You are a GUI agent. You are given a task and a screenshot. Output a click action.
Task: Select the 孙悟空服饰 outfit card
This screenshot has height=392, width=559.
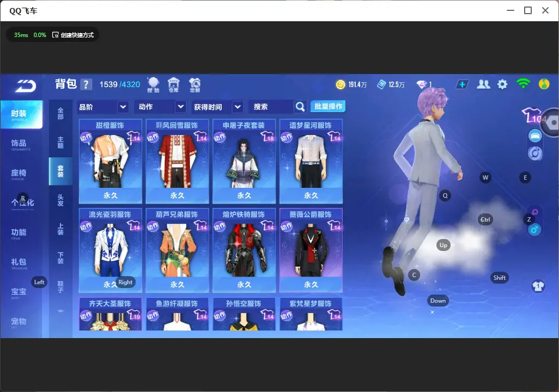coord(244,314)
